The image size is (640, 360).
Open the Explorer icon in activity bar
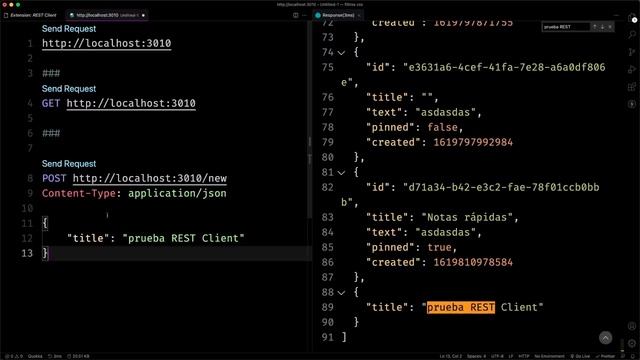632,18
